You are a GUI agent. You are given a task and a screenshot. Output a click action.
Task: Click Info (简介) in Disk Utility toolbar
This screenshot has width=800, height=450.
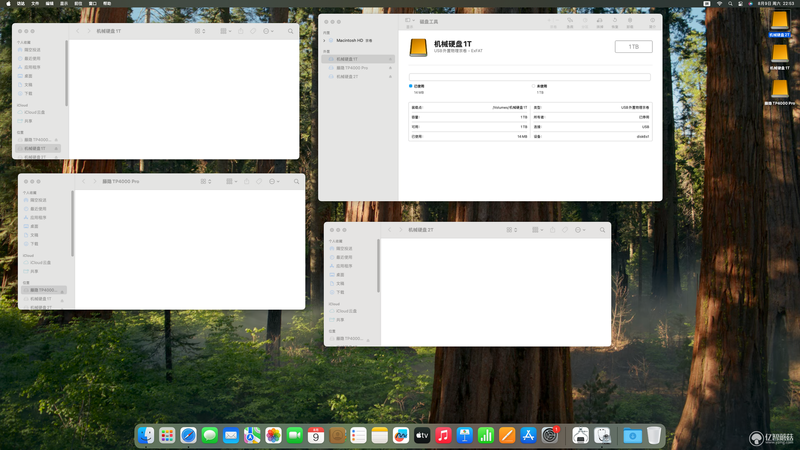pos(653,22)
